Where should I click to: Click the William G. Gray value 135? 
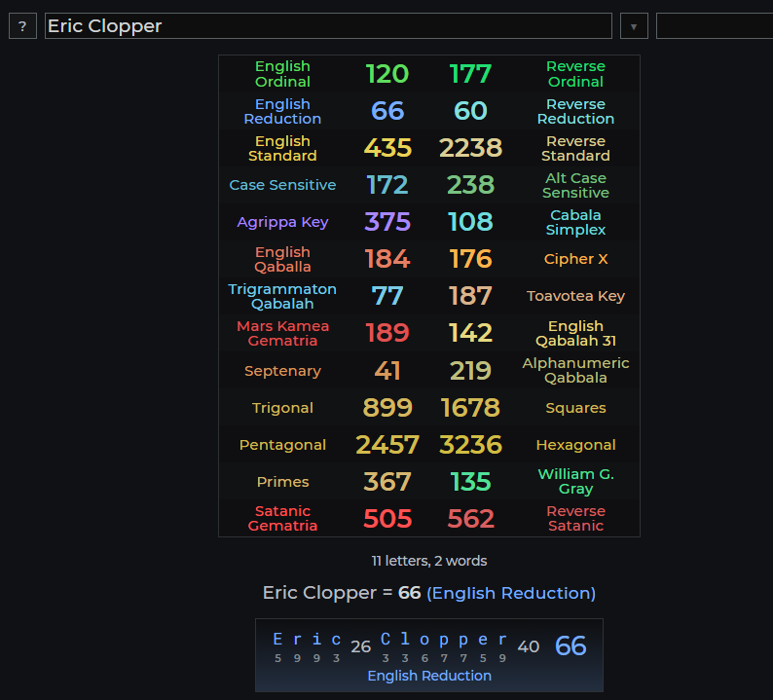[x=470, y=481]
